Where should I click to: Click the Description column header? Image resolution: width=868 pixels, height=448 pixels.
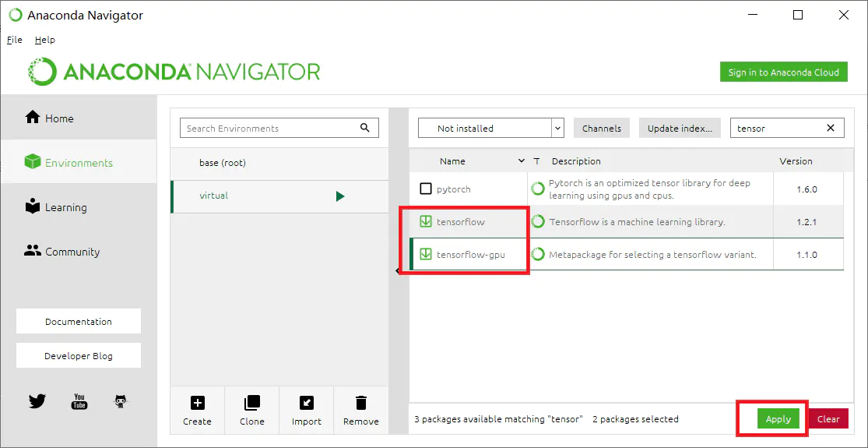click(x=576, y=161)
